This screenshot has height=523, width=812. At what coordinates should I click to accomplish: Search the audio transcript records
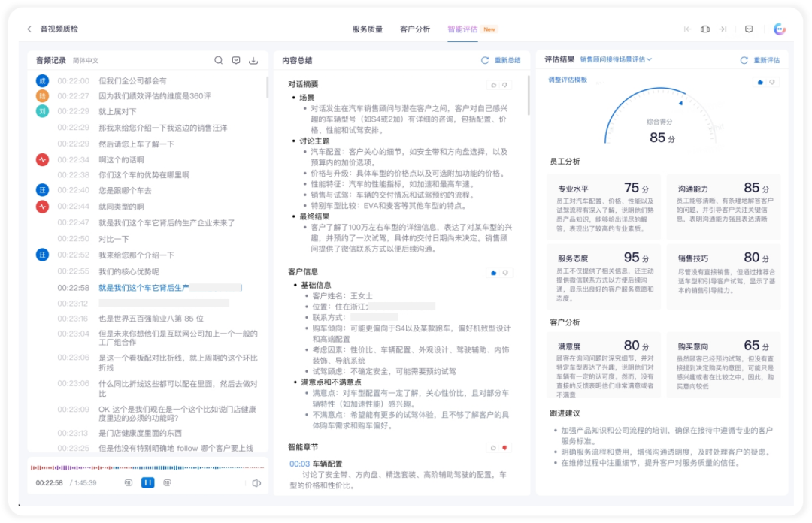(x=219, y=60)
